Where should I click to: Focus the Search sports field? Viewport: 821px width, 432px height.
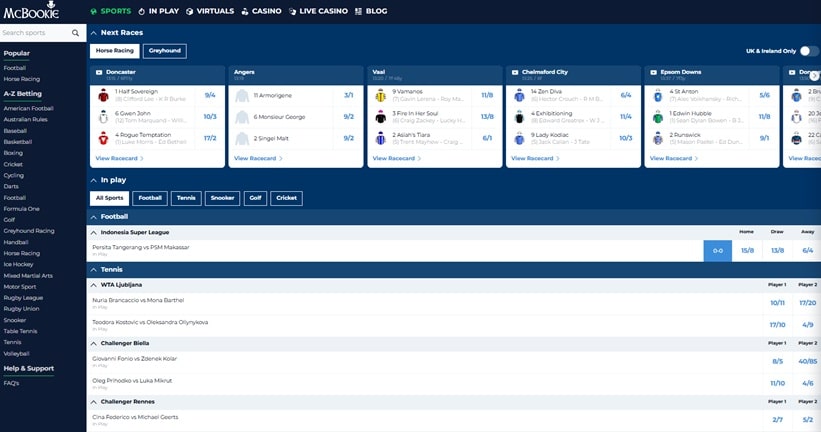coord(35,33)
